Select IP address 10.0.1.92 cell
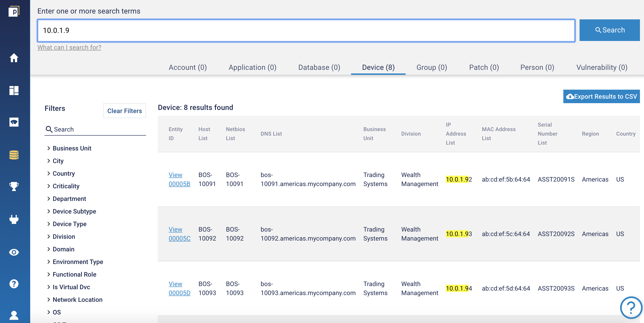 click(459, 179)
